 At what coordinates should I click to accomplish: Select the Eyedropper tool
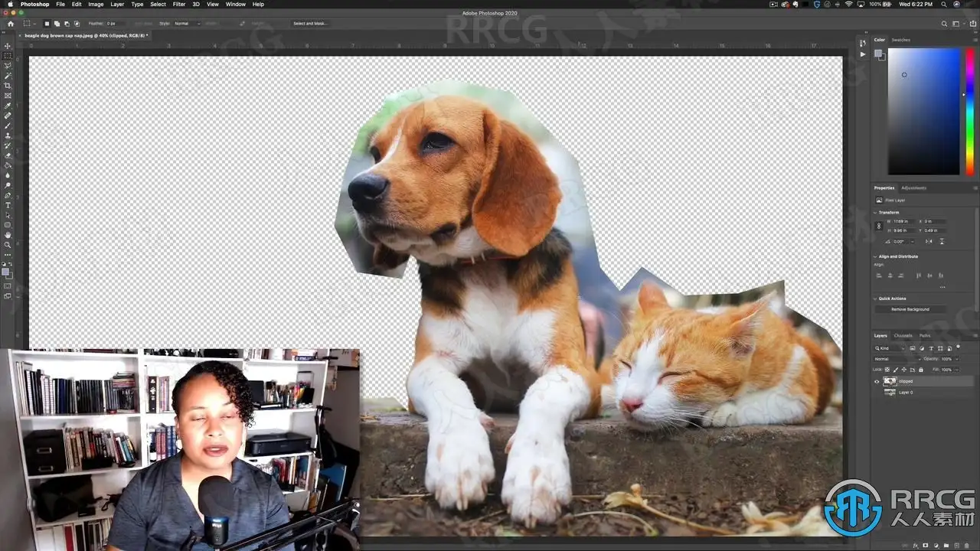pyautogui.click(x=8, y=106)
